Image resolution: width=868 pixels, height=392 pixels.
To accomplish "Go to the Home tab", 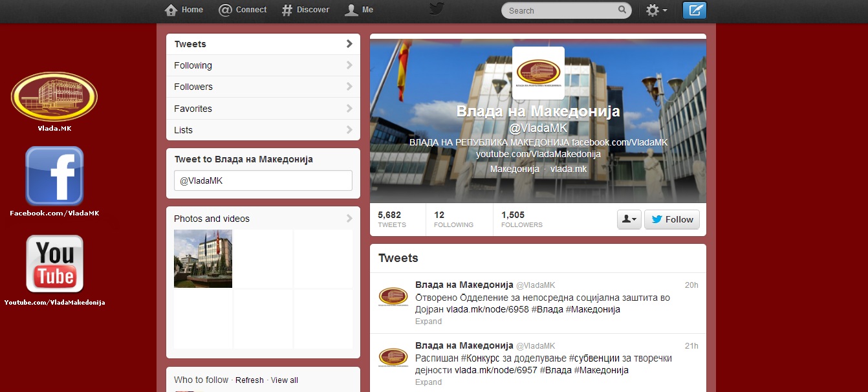I will (x=184, y=10).
